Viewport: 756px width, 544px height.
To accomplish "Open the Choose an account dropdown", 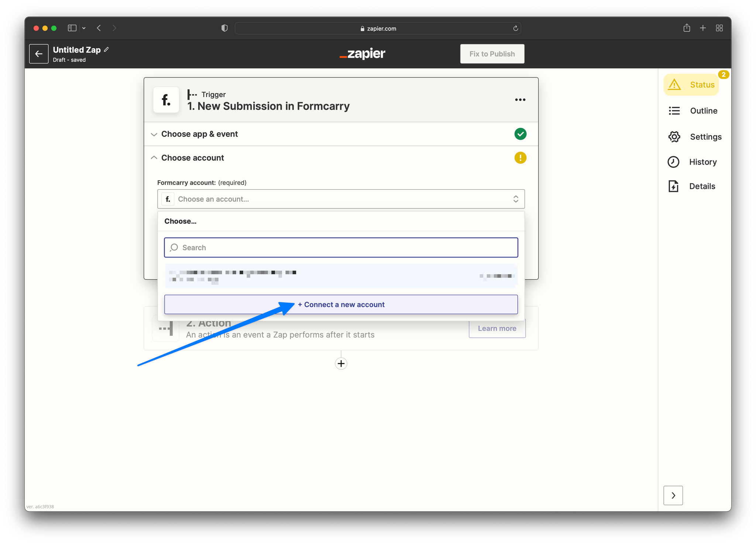I will point(341,199).
